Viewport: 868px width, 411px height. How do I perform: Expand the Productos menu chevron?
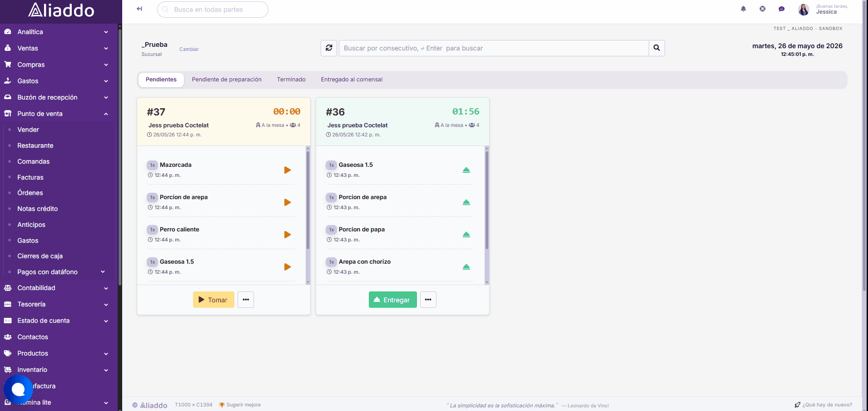click(x=106, y=353)
